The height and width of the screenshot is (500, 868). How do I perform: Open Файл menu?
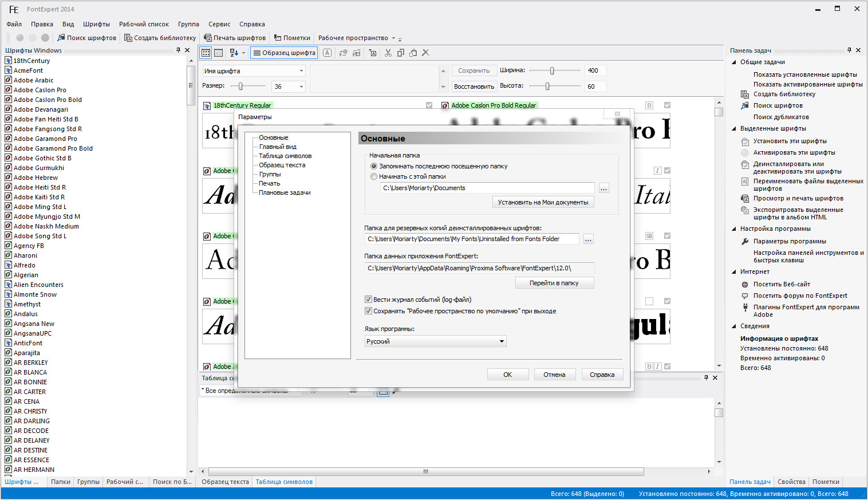[14, 24]
